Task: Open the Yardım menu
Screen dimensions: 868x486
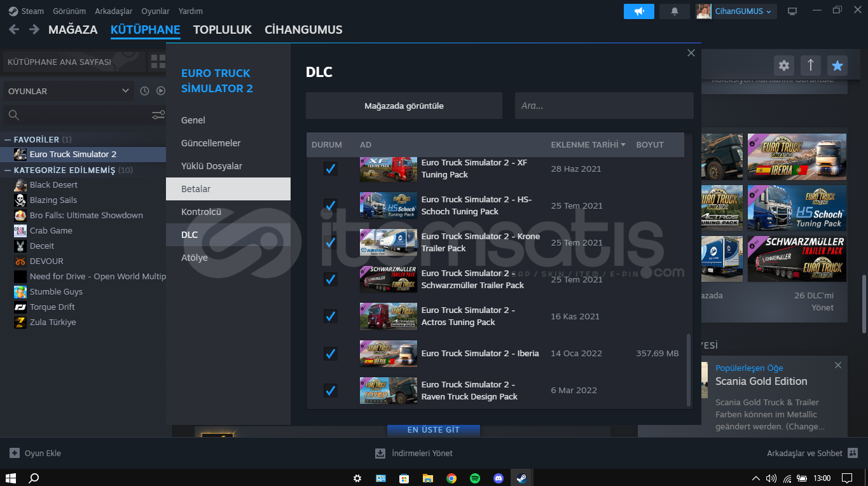Action: (191, 11)
